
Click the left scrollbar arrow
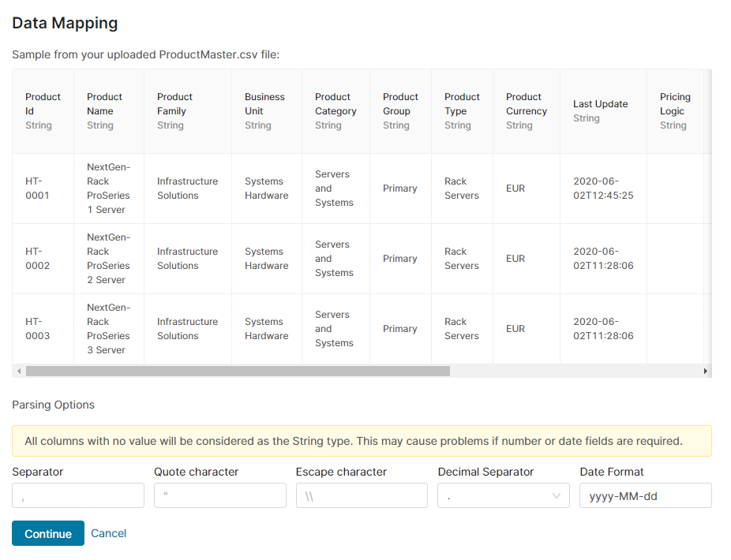pyautogui.click(x=17, y=371)
